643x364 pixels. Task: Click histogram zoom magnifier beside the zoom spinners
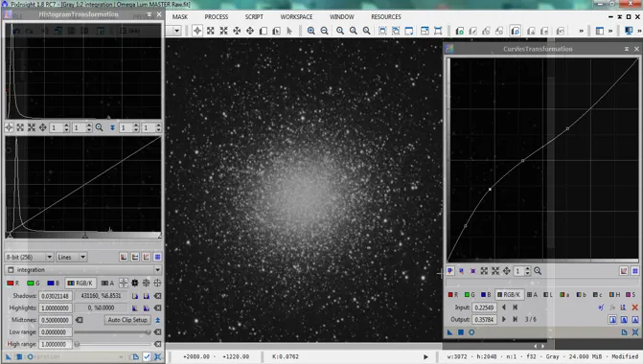(x=100, y=127)
